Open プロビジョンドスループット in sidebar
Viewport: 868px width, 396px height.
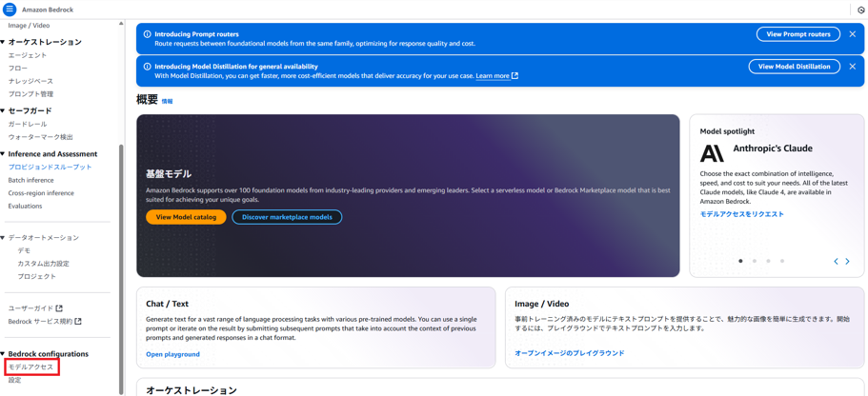(50, 167)
